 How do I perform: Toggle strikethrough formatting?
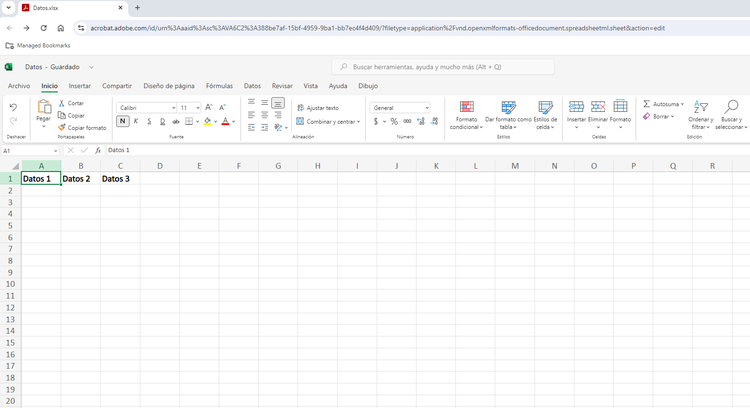click(176, 121)
